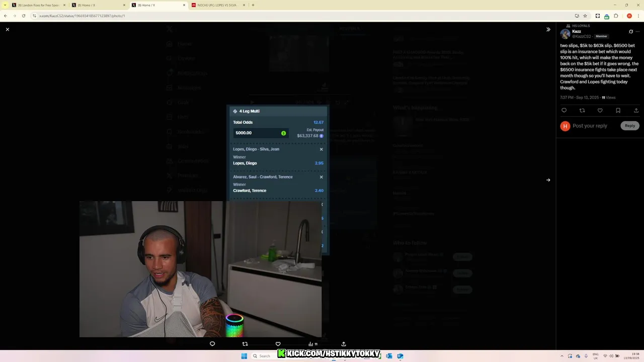This screenshot has width=644, height=362.
Task: Collapse the tweet sidebar with double-chevron icon
Action: point(548,30)
